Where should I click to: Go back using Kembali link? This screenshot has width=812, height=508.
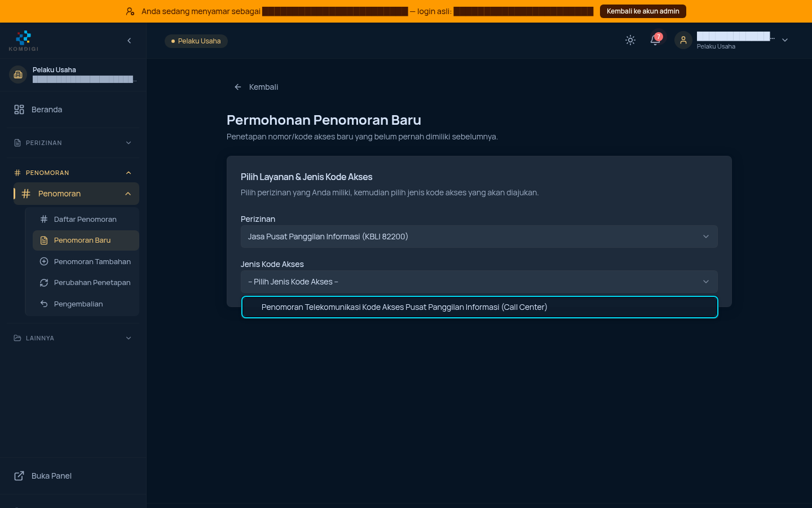[x=256, y=87]
